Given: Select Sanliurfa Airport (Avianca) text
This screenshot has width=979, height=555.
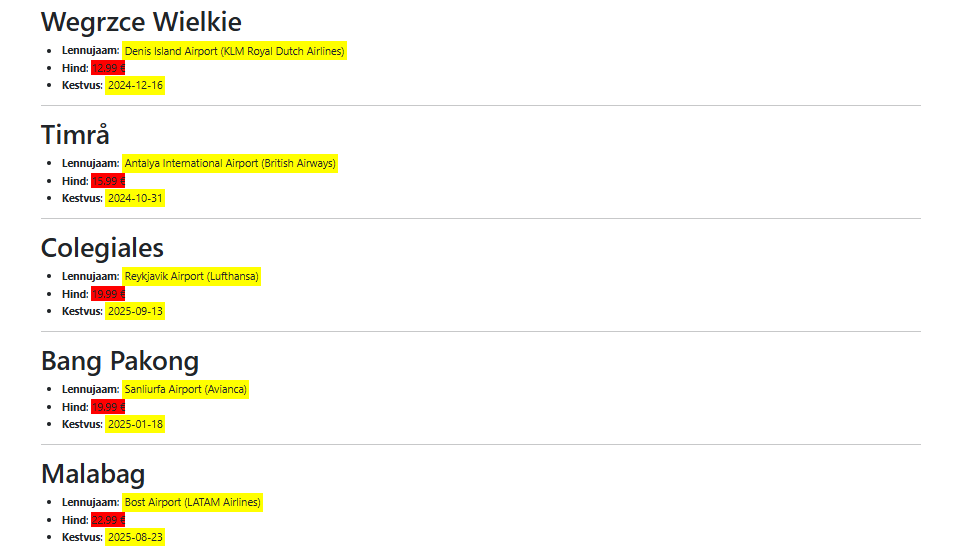Looking at the screenshot, I should pos(185,389).
